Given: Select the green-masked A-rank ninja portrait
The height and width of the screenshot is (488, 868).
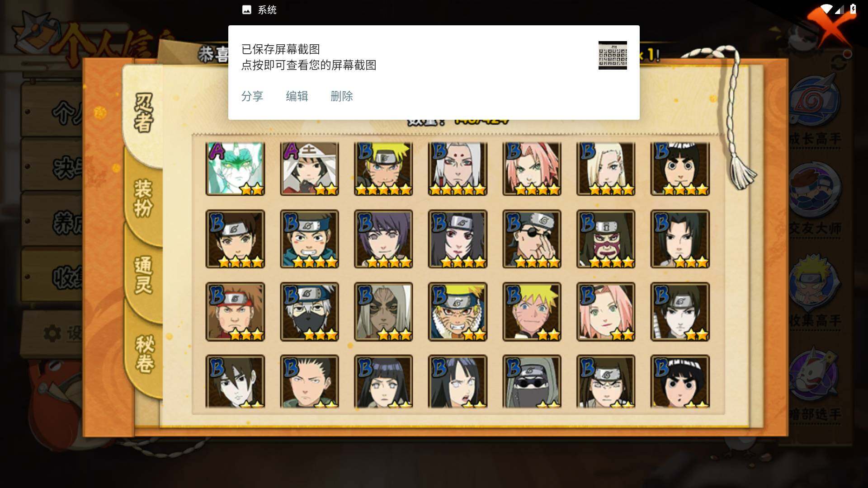Looking at the screenshot, I should 235,169.
